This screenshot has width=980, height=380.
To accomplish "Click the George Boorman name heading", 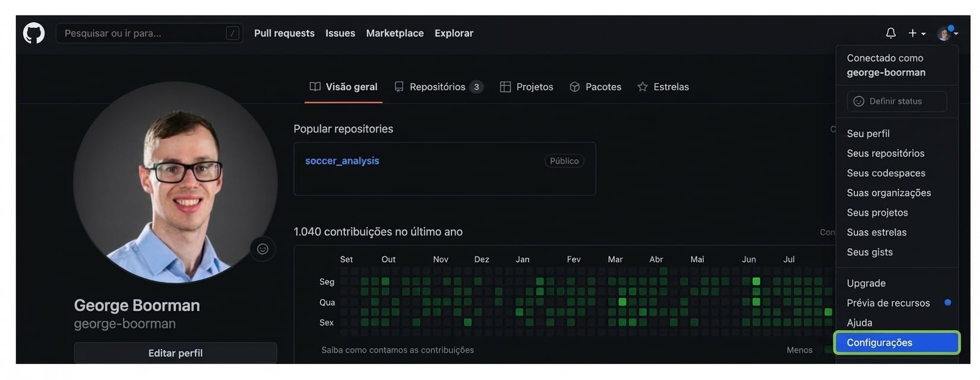I will [x=137, y=305].
